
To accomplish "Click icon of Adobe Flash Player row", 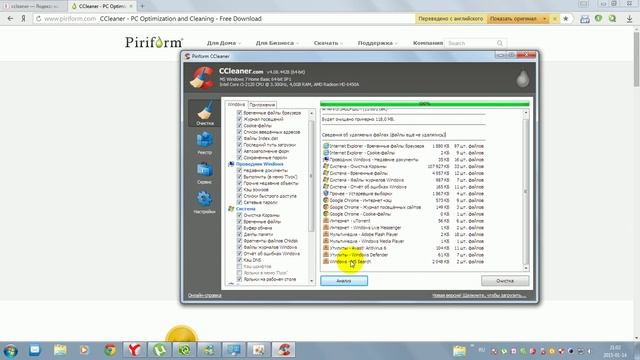I will click(326, 234).
